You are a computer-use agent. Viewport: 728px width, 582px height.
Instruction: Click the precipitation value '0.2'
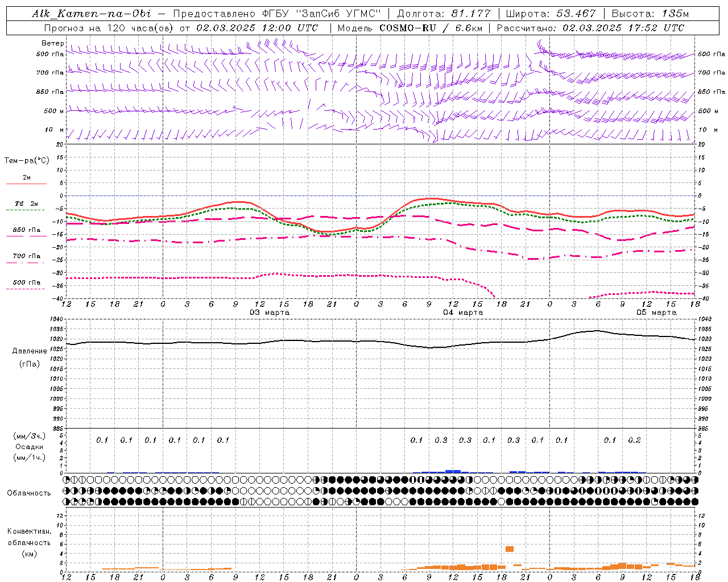(x=634, y=440)
